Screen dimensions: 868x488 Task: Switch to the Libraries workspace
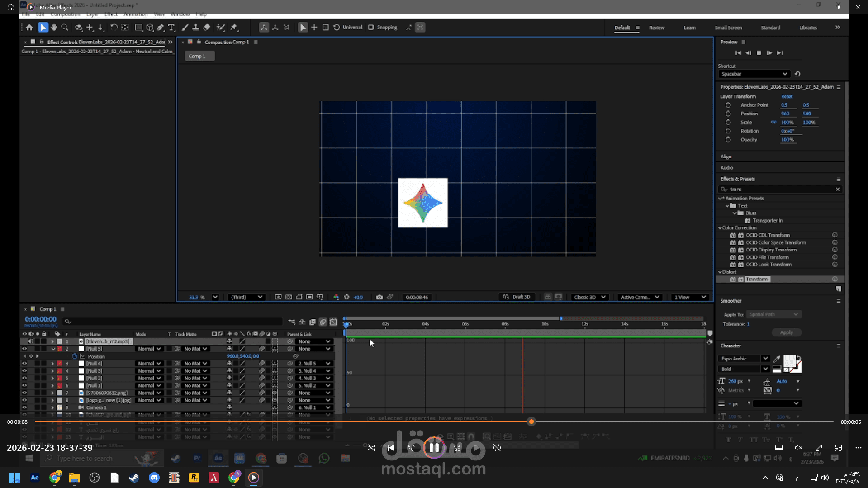808,28
